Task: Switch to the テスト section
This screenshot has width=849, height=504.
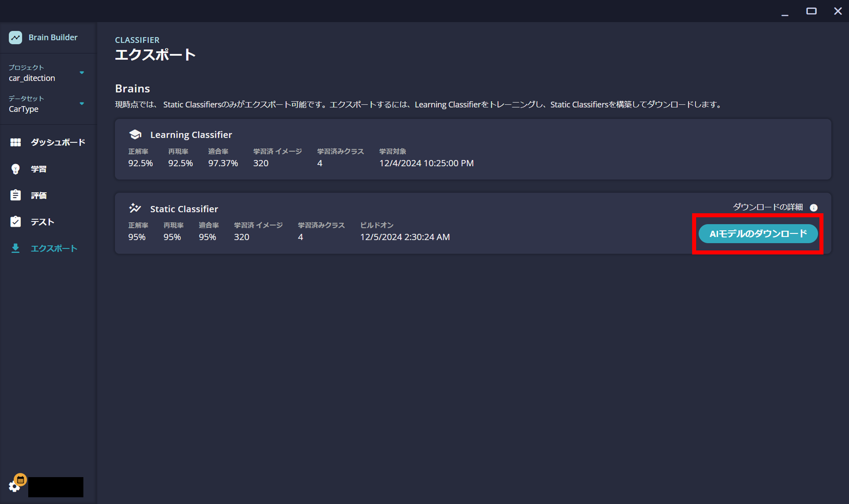Action: (x=48, y=222)
